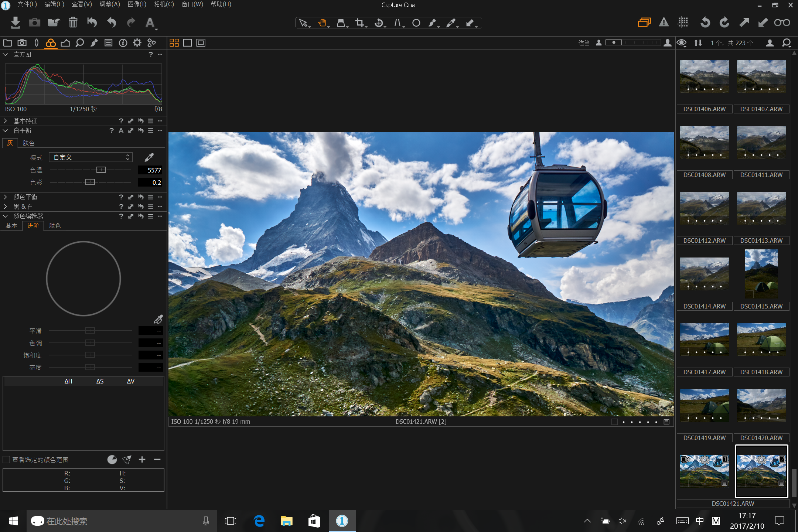Switch to multi-thumbnail grid viewer mode

(174, 43)
